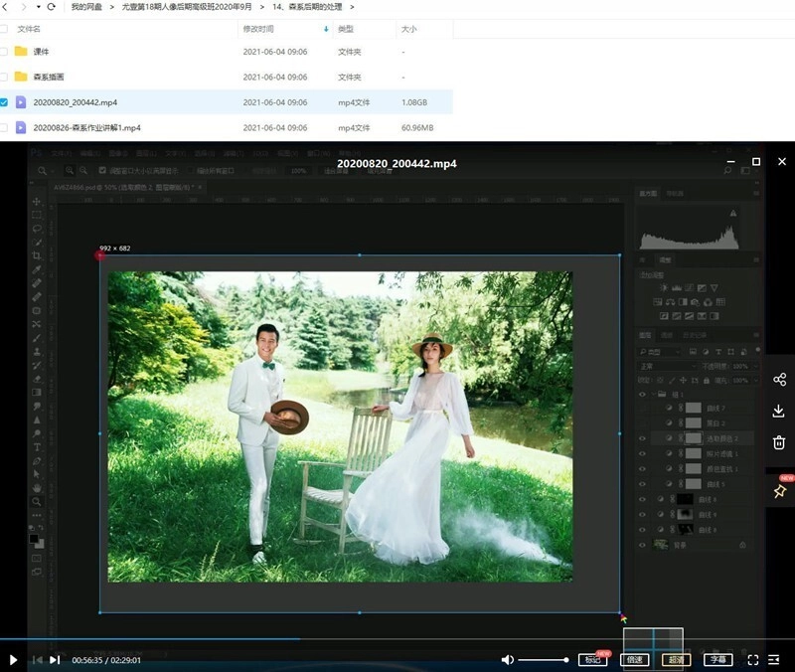Click the volume slider next to the speaker
The width and height of the screenshot is (795, 672).
pos(542,658)
